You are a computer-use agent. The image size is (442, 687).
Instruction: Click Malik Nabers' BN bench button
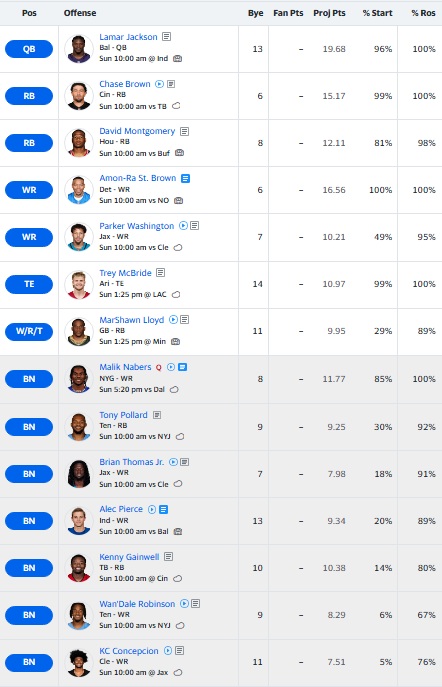click(x=29, y=379)
